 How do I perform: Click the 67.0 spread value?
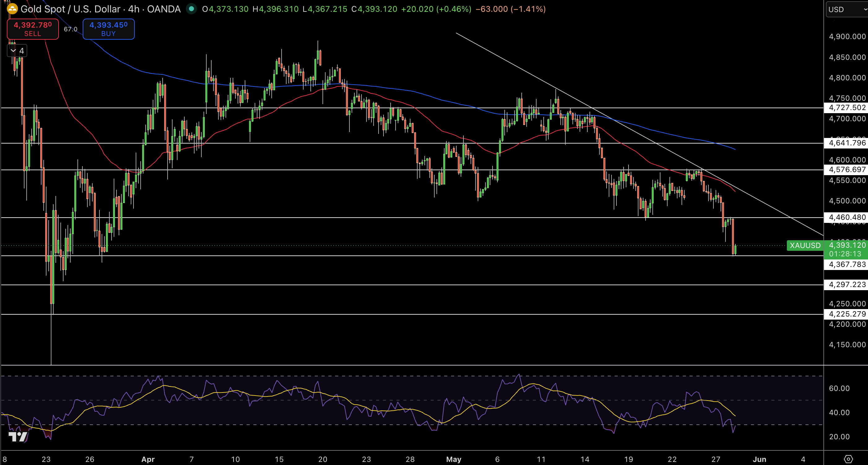(70, 29)
